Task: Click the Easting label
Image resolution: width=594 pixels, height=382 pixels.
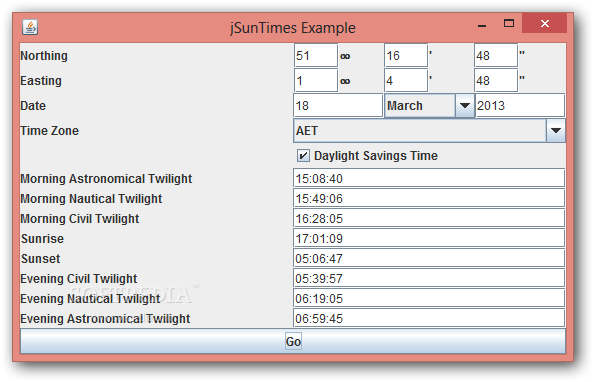Action: pyautogui.click(x=41, y=81)
